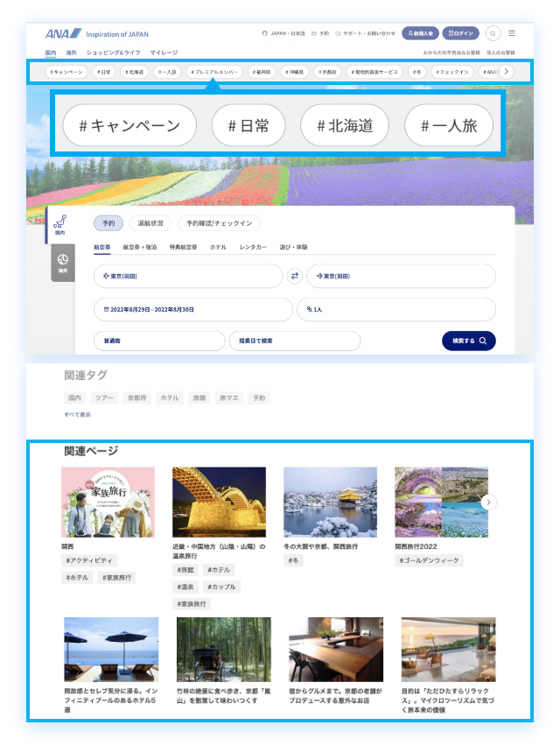Open the マイレージ navigation menu item
Viewport: 560px width, 753px height.
164,53
